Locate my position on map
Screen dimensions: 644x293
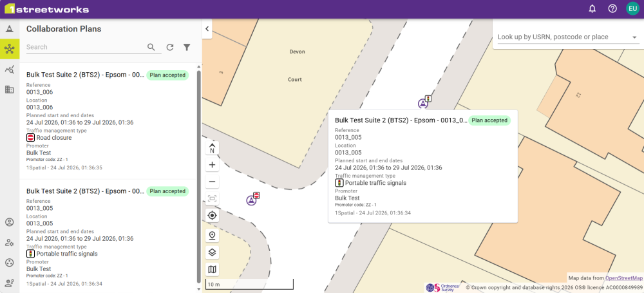212,215
